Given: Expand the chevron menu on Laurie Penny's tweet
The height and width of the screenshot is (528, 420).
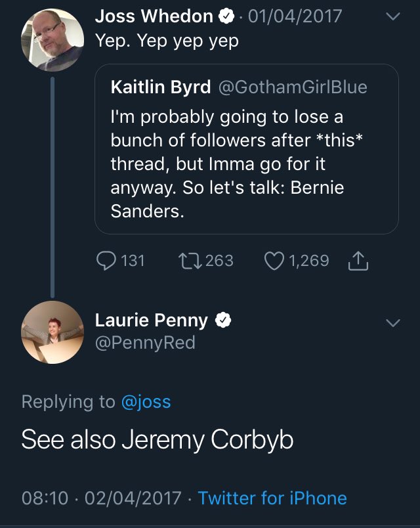Looking at the screenshot, I should coord(392,322).
